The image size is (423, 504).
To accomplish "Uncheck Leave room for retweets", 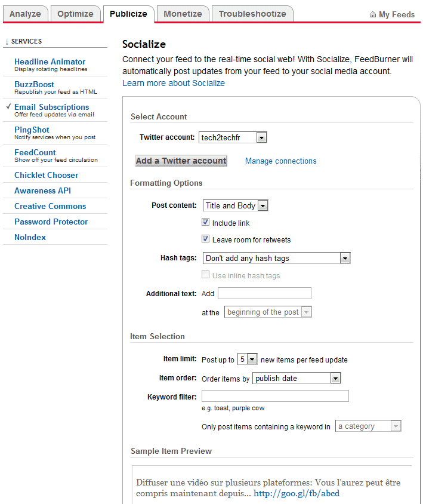I will 206,239.
